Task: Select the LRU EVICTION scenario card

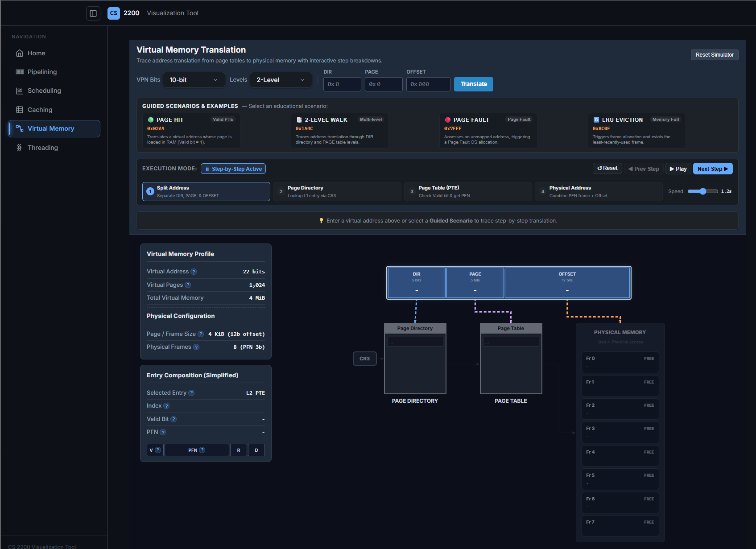Action: pyautogui.click(x=637, y=131)
